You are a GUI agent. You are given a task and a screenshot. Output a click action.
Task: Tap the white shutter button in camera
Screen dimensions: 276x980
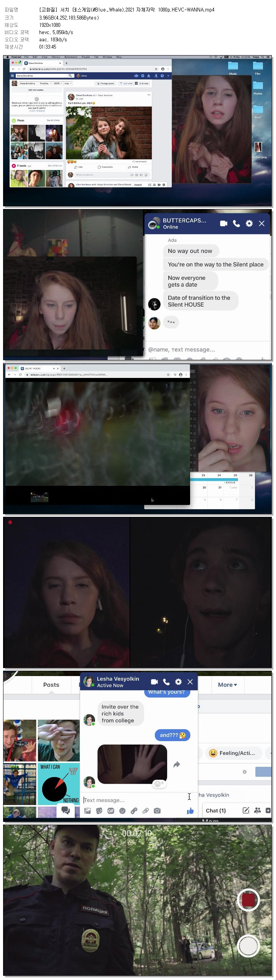(x=248, y=946)
